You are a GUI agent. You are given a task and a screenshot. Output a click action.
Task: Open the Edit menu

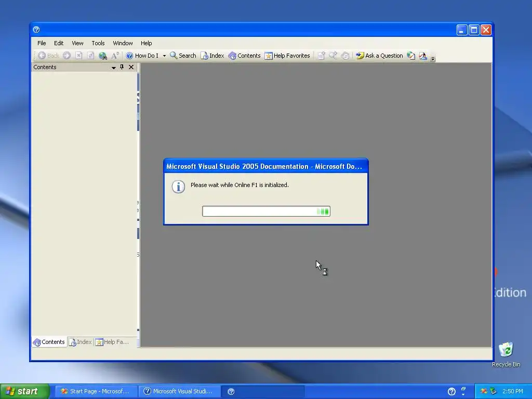59,43
